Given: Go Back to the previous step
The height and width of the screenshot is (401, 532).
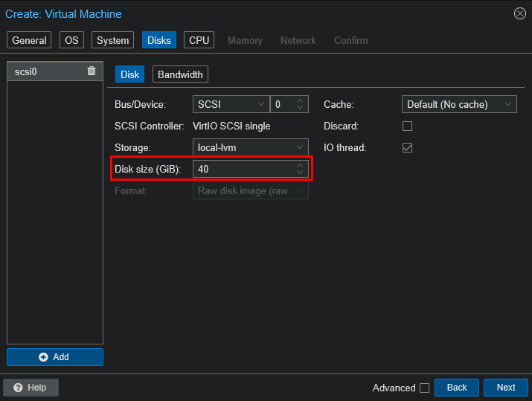Looking at the screenshot, I should point(456,388).
